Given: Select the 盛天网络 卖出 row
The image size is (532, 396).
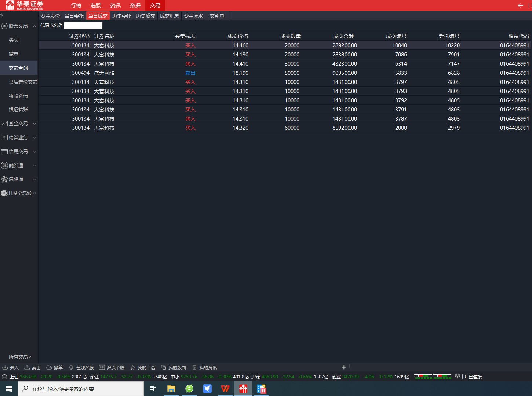Looking at the screenshot, I should point(285,73).
